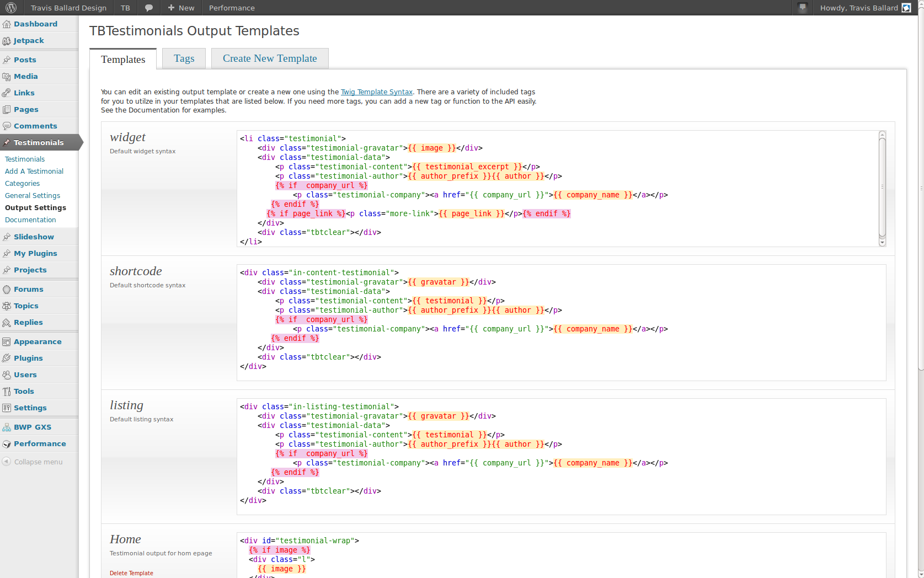Open General Settings submenu link
This screenshot has height=578, width=924.
(x=33, y=196)
